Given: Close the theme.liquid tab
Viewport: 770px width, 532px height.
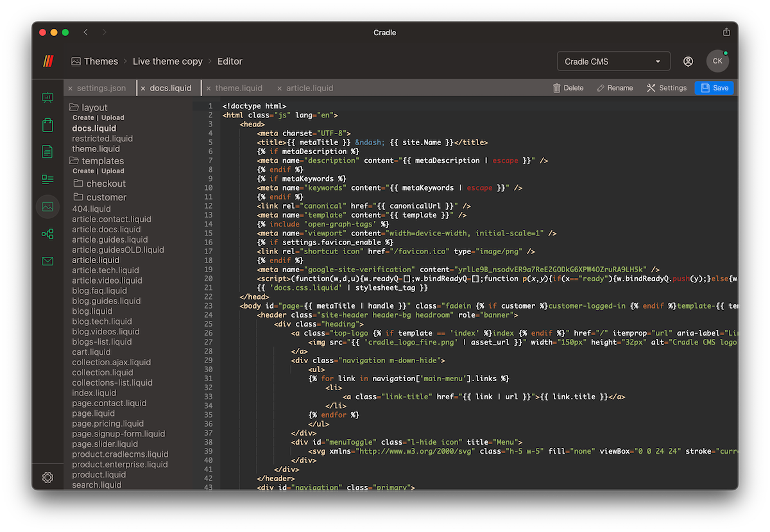Looking at the screenshot, I should [208, 89].
